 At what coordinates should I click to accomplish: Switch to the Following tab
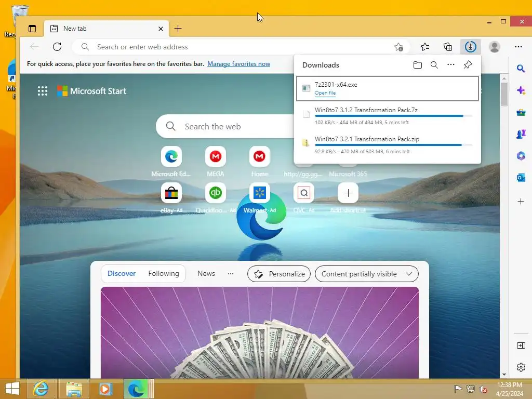(164, 273)
